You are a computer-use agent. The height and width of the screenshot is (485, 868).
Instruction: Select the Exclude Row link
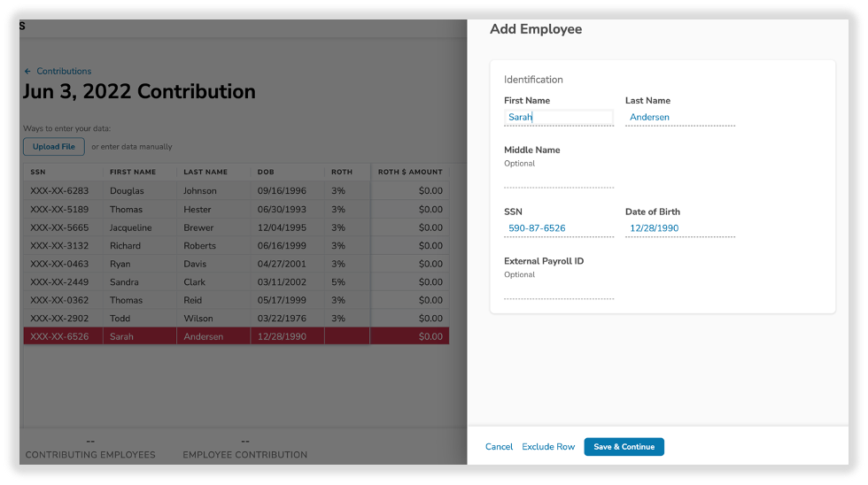coord(548,447)
